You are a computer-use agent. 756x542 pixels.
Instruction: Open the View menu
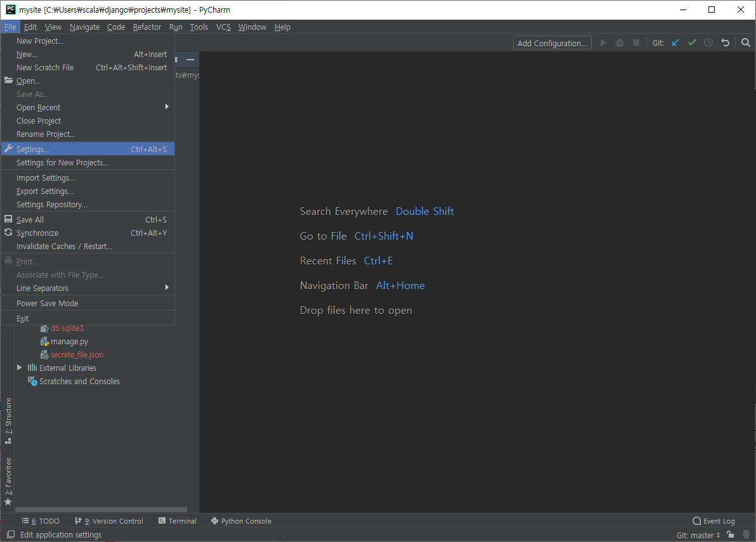pos(53,27)
